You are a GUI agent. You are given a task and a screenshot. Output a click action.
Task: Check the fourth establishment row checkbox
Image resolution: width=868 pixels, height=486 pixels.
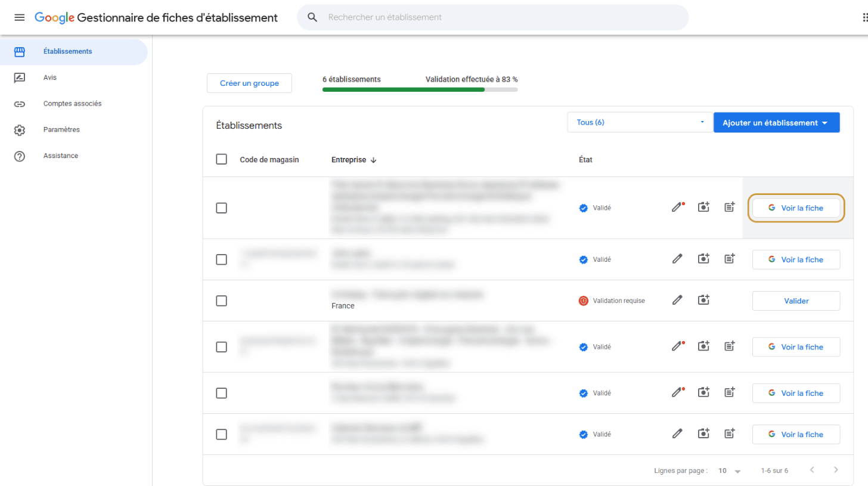pos(222,346)
